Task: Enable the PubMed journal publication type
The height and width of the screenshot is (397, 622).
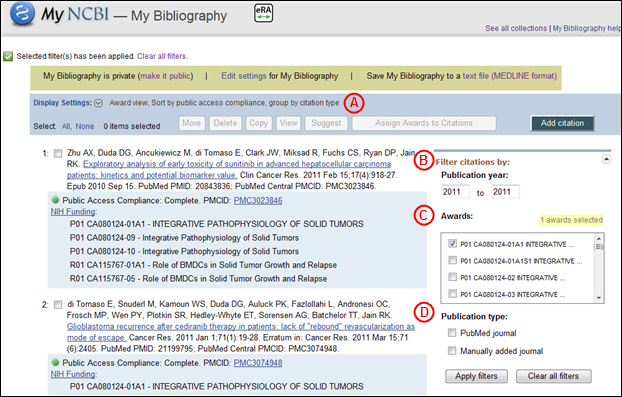Action: [452, 333]
